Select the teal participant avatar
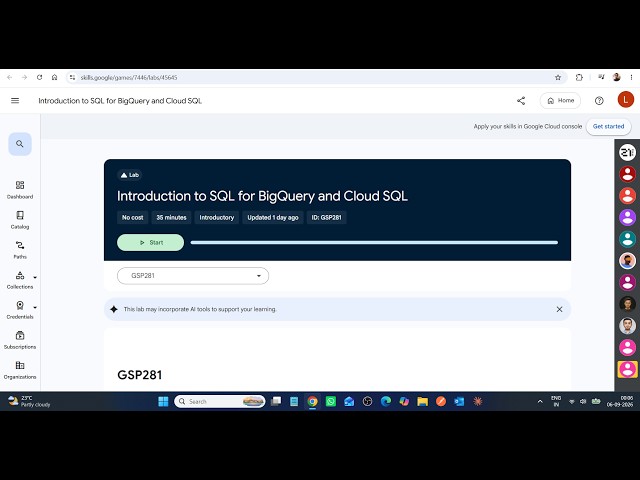The height and width of the screenshot is (480, 640). coord(627,239)
